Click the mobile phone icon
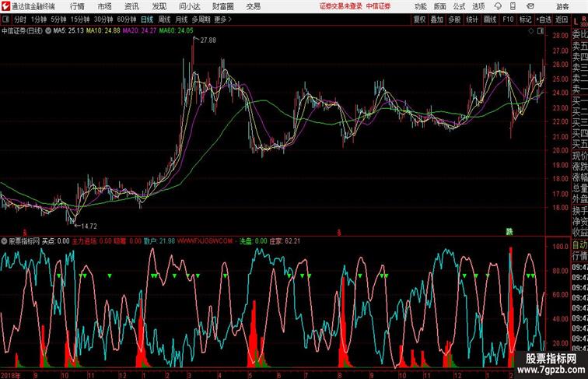This screenshot has height=379, width=588. 513,6
